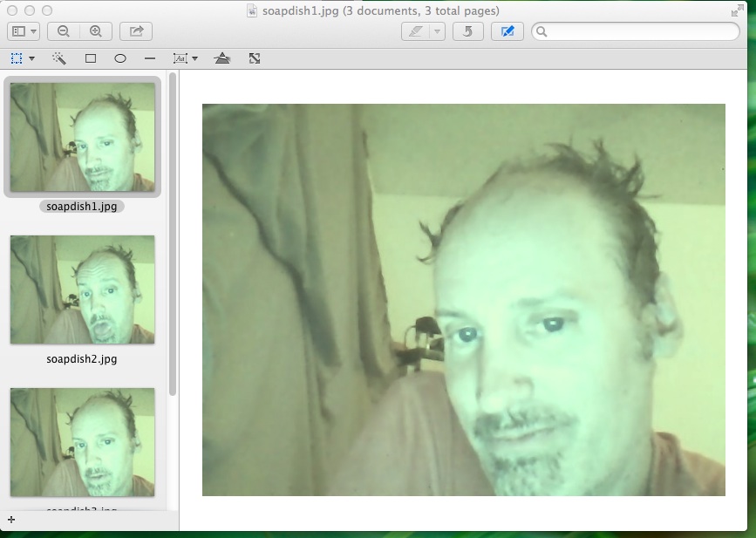756x538 pixels.
Task: Toggle the Edit toolbar button
Action: pyautogui.click(x=507, y=31)
